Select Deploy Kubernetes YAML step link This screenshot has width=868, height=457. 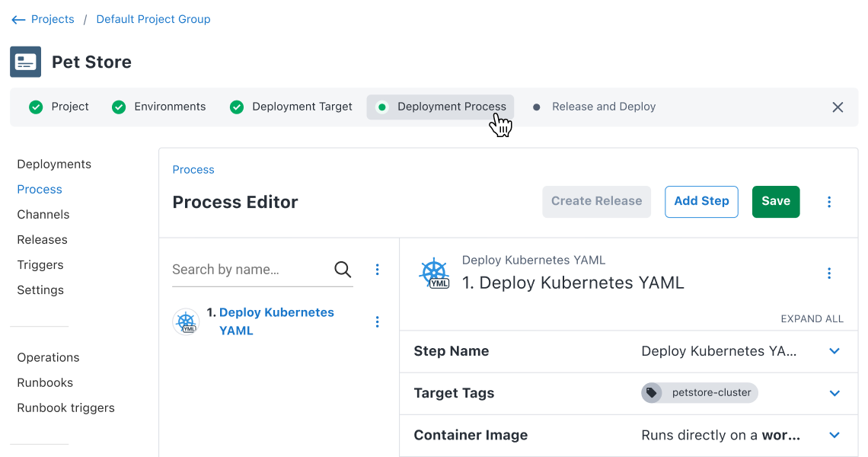tap(276, 321)
